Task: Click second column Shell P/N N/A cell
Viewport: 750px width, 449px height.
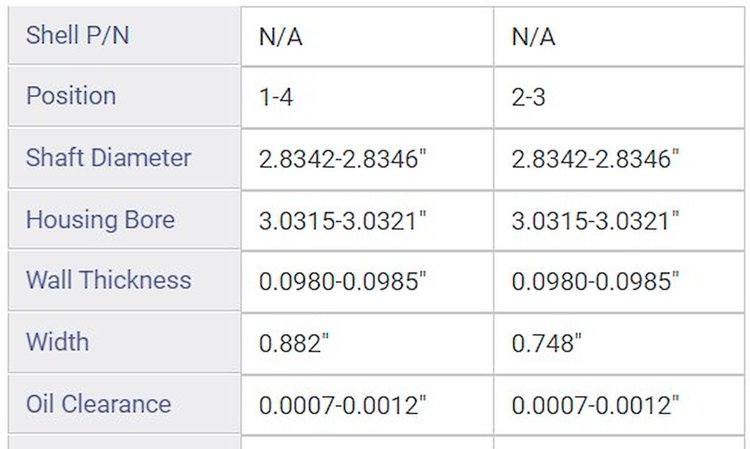Action: pos(619,36)
